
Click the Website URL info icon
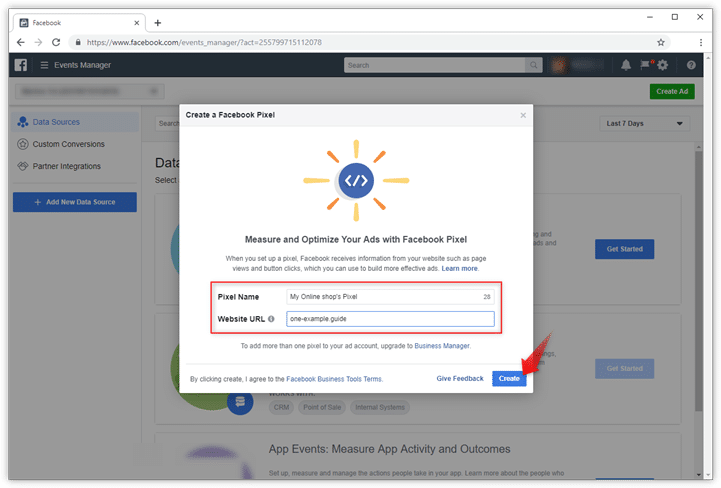coord(272,319)
